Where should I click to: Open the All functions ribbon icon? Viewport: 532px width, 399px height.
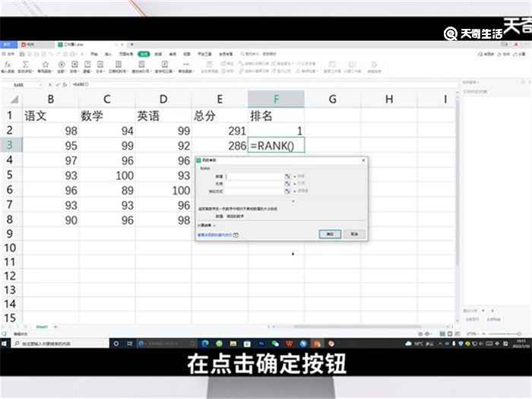(x=62, y=65)
